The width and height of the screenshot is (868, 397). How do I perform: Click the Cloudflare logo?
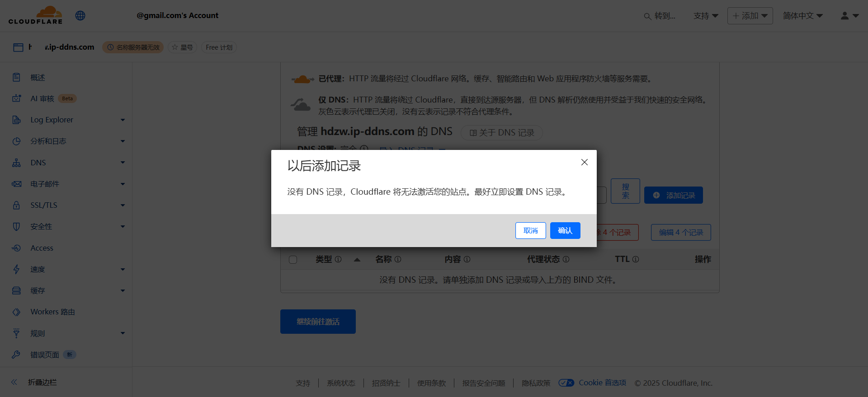(x=35, y=15)
